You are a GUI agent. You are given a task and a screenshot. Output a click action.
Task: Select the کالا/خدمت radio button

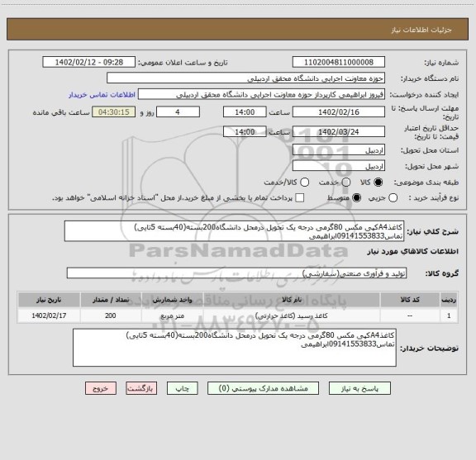[304, 183]
